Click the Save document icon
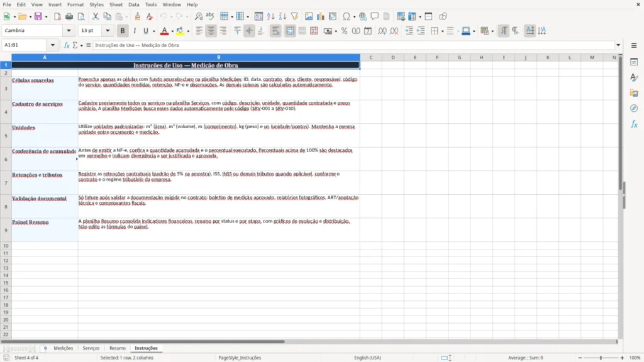Image resolution: width=644 pixels, height=362 pixels. (x=38, y=16)
